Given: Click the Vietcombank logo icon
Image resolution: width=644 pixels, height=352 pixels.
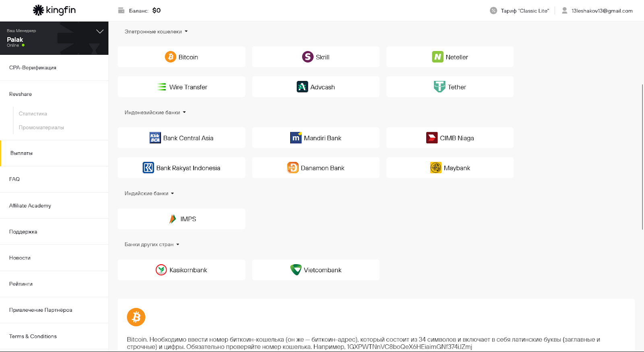Looking at the screenshot, I should click(x=296, y=270).
